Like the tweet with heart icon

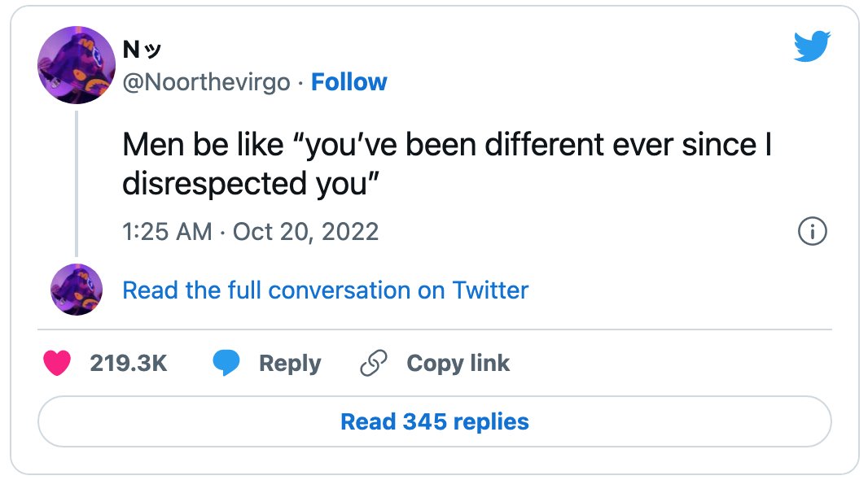click(x=57, y=364)
